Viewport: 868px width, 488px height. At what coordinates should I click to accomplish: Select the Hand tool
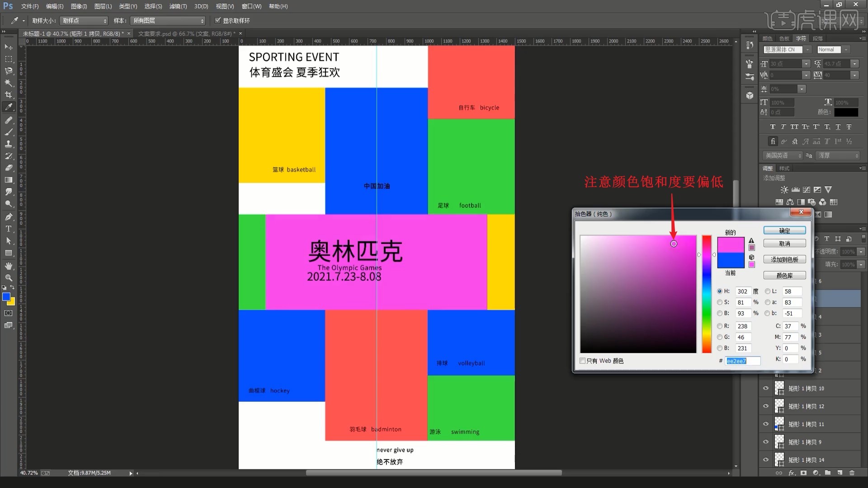pyautogui.click(x=9, y=266)
